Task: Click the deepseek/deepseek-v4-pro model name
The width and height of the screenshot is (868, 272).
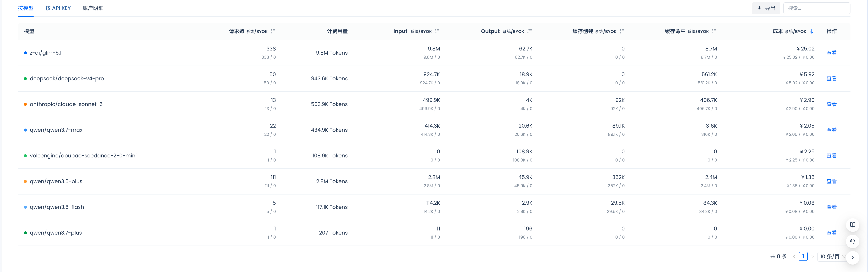Action: click(67, 78)
